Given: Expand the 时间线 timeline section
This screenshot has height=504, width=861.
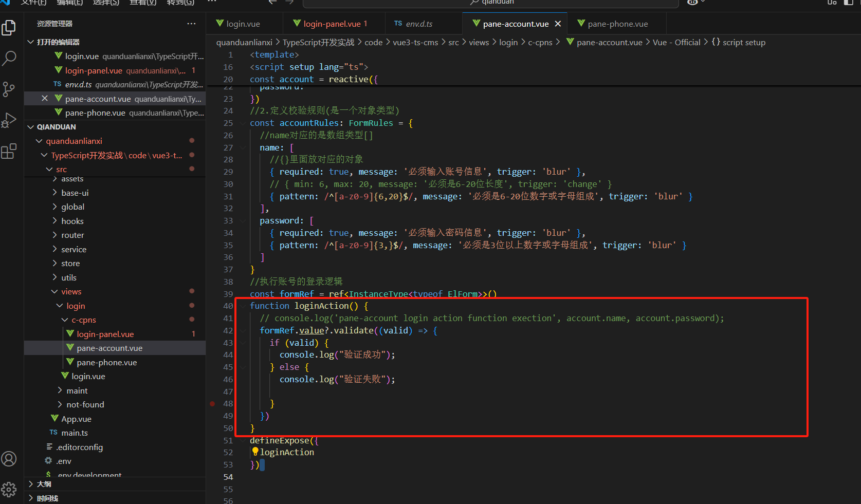Looking at the screenshot, I should (x=115, y=498).
